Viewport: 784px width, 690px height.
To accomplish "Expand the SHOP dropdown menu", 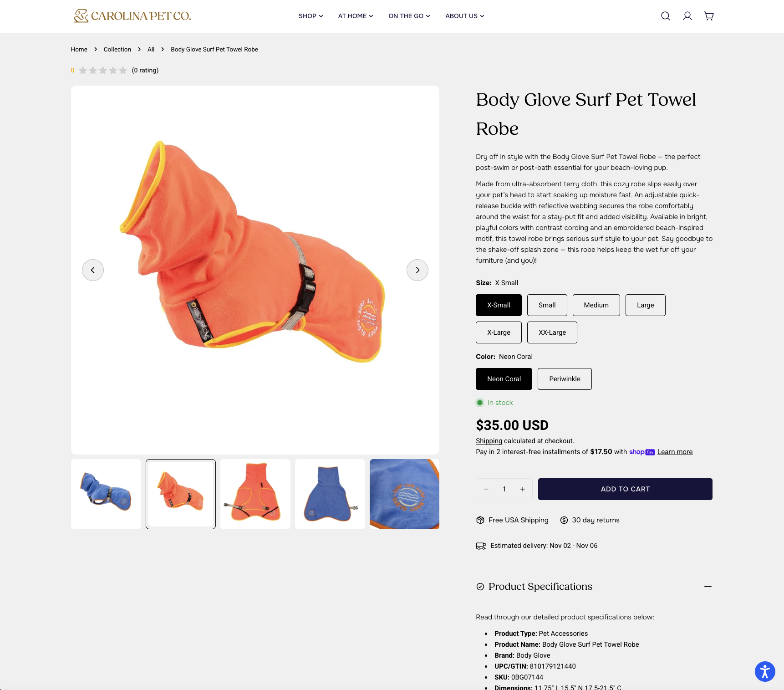I will (311, 16).
